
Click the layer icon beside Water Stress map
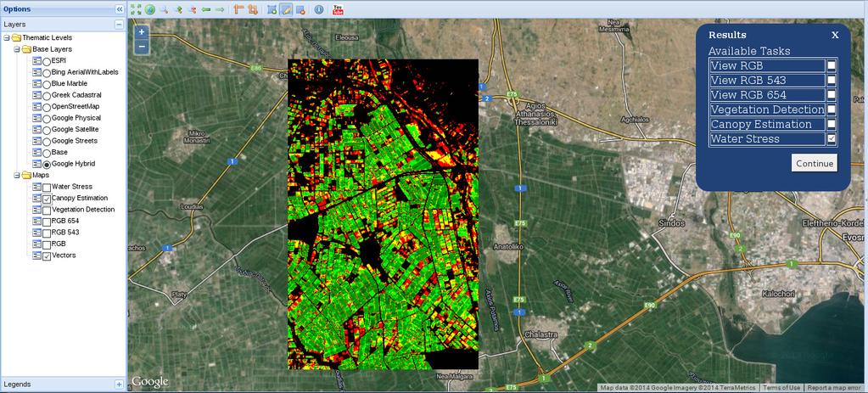[37, 187]
